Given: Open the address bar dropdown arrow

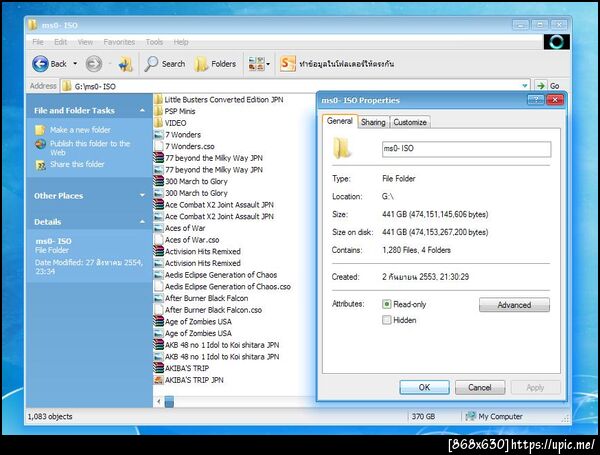Looking at the screenshot, I should pos(525,86).
